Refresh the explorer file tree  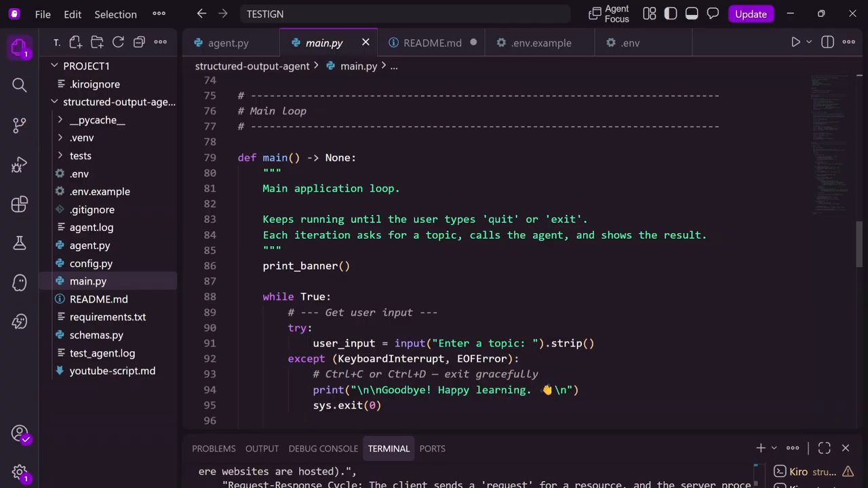pos(118,42)
